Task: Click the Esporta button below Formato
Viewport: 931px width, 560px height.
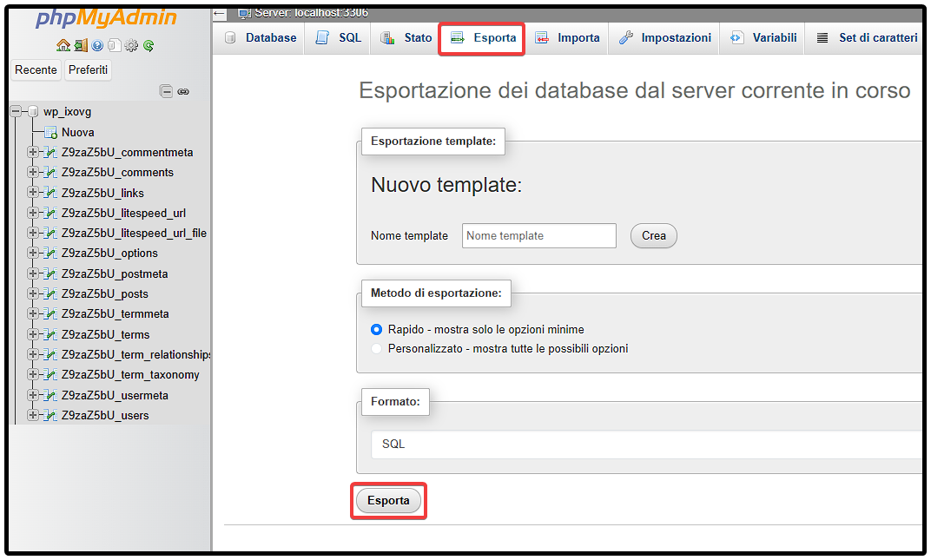Action: pyautogui.click(x=388, y=501)
